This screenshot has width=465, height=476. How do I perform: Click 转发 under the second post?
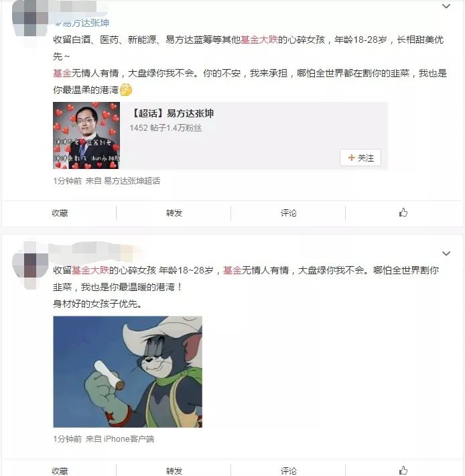pos(174,471)
